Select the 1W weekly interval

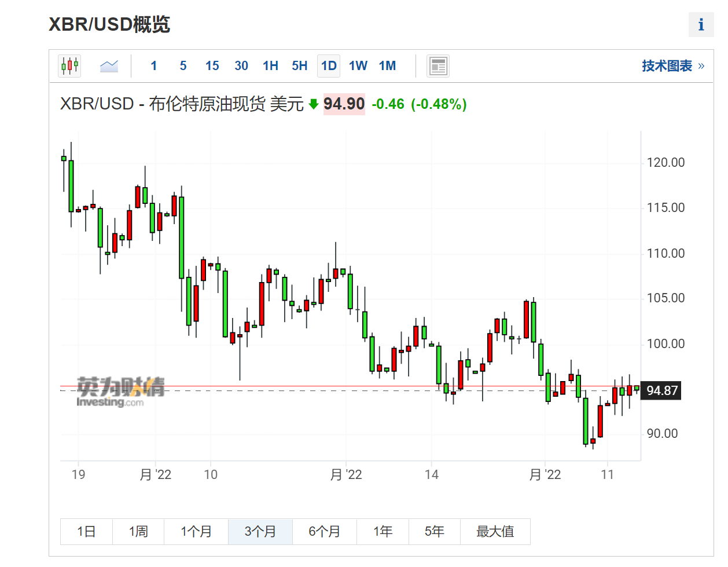(x=358, y=66)
